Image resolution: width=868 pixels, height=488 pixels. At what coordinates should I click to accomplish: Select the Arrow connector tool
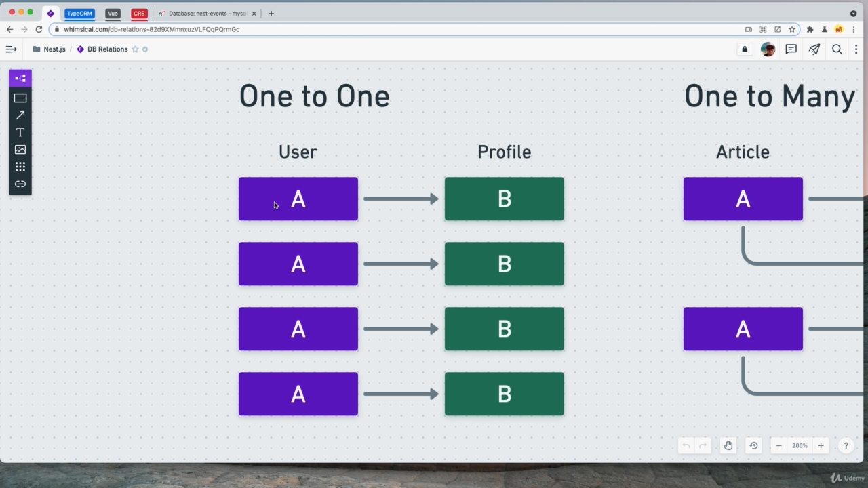click(x=20, y=115)
